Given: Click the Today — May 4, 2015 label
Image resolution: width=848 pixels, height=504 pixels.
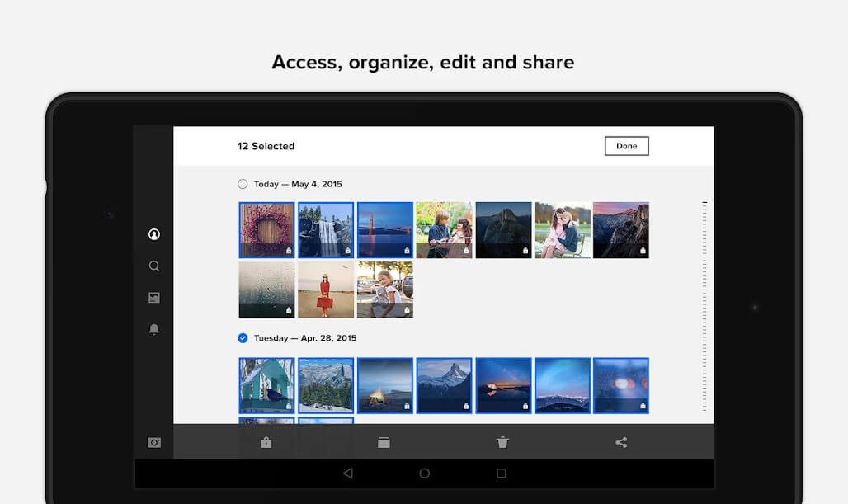Looking at the screenshot, I should pos(298,184).
